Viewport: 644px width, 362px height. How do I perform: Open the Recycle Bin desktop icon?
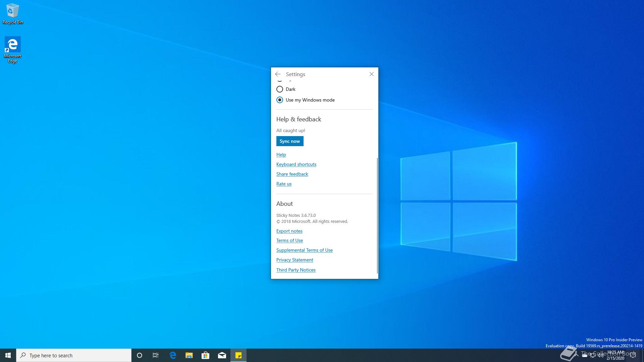tap(12, 14)
